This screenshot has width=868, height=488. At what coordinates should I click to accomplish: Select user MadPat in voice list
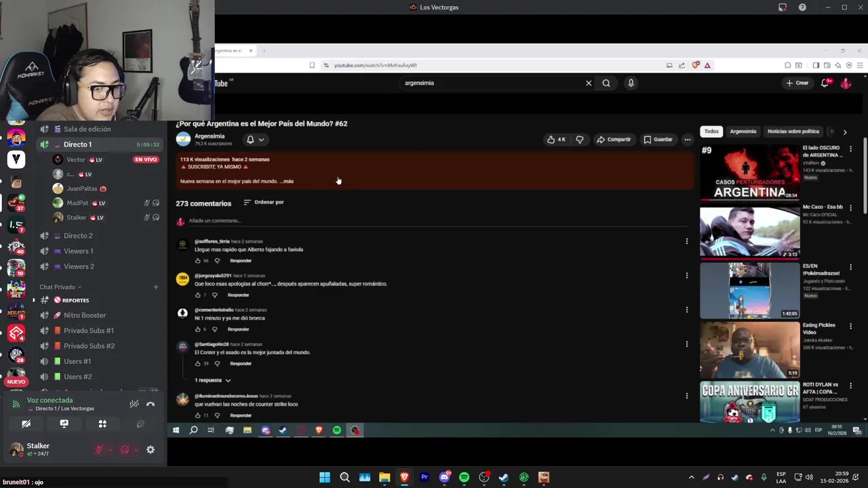coord(77,203)
